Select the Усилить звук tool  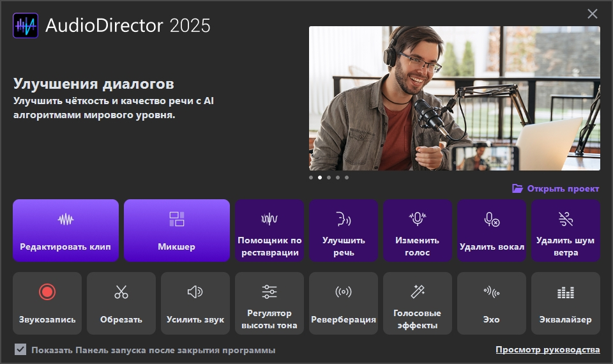pos(195,303)
